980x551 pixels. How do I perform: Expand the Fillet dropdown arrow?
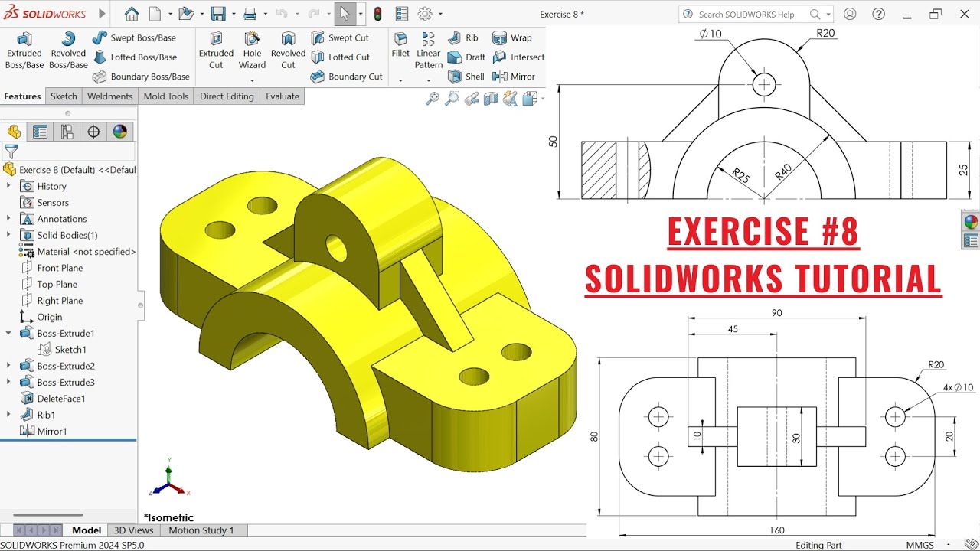[400, 80]
